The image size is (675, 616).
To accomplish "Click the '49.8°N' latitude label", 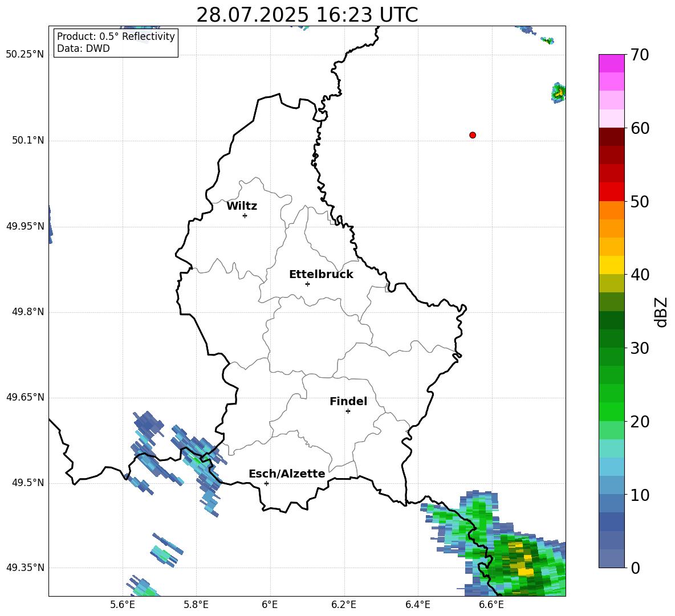I will [29, 312].
